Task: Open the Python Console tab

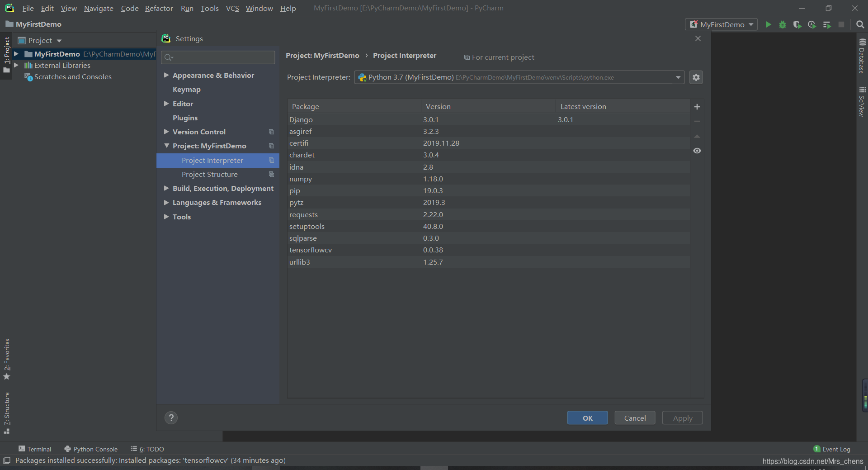Action: (91, 449)
